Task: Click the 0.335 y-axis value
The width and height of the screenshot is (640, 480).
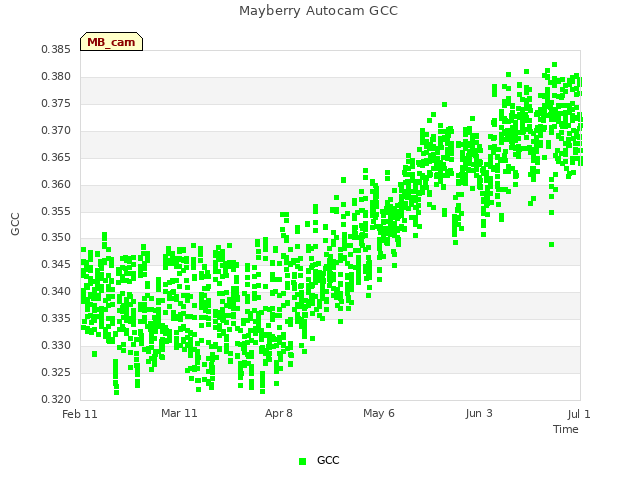Action: click(x=56, y=318)
